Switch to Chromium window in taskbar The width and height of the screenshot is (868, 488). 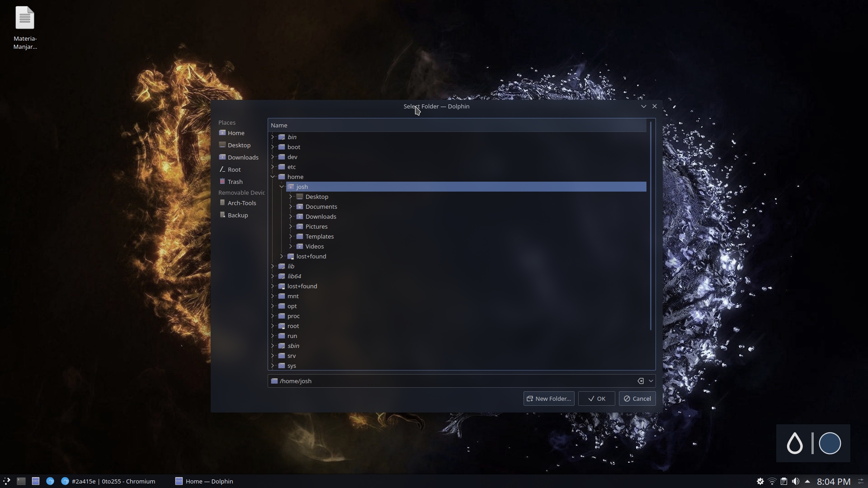coord(108,481)
